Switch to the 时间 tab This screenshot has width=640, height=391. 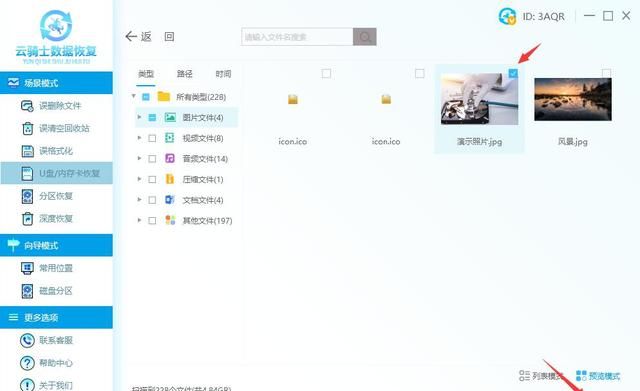tap(223, 74)
